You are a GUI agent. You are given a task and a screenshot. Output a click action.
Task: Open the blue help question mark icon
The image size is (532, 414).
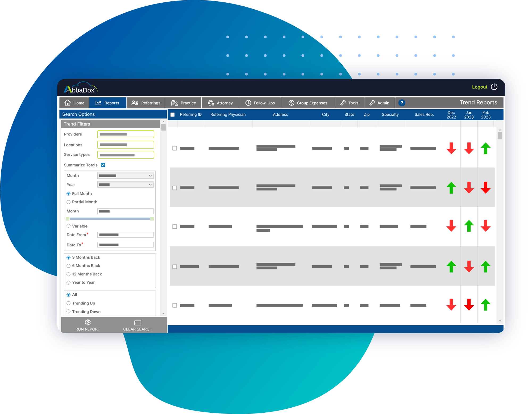tap(402, 103)
